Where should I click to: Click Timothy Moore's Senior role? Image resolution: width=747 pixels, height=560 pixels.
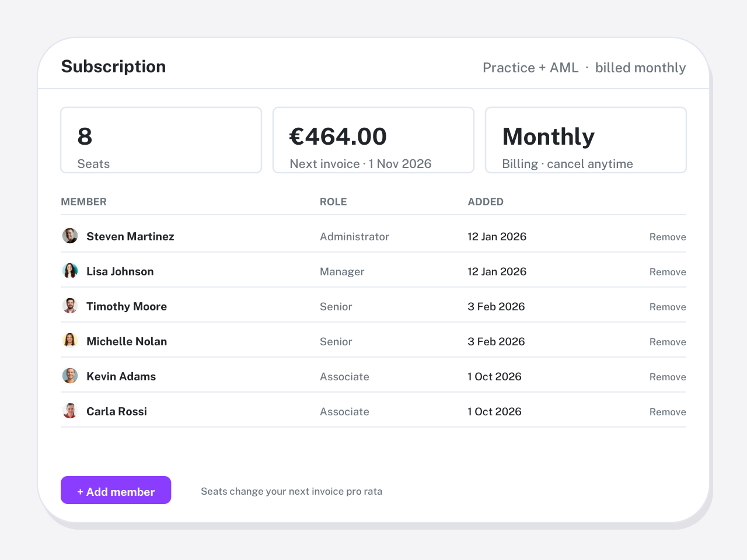click(x=336, y=306)
